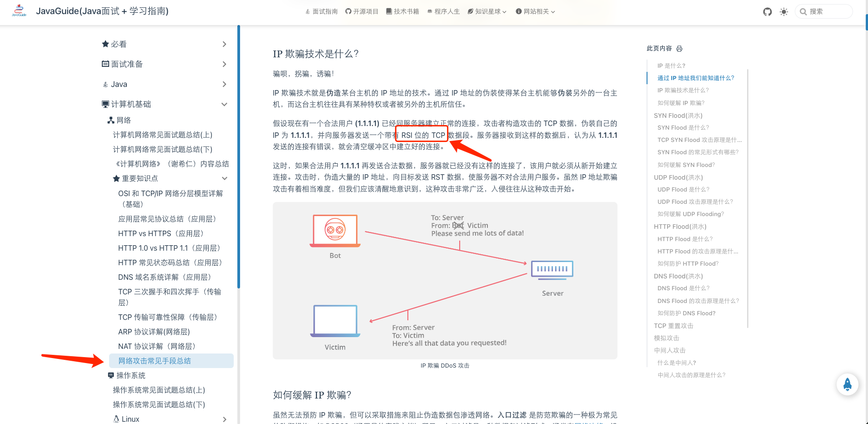Image resolution: width=868 pixels, height=424 pixels.
Task: Click the star icon beside 必看
Action: (105, 44)
